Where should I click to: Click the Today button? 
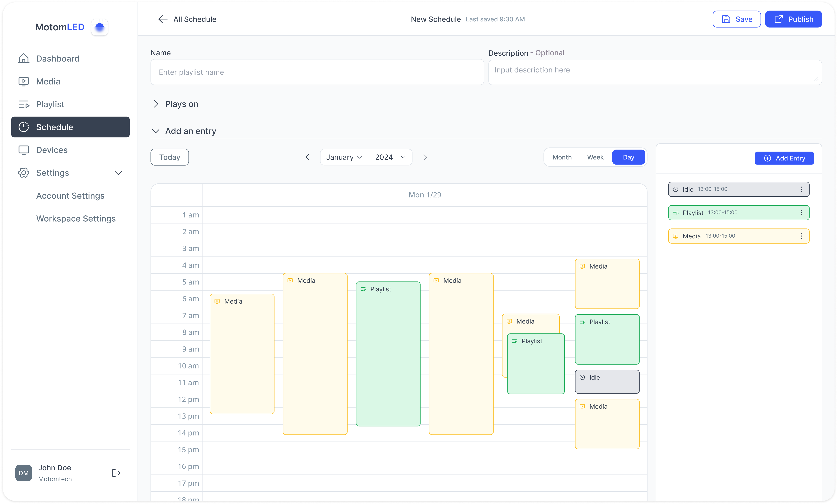click(170, 157)
